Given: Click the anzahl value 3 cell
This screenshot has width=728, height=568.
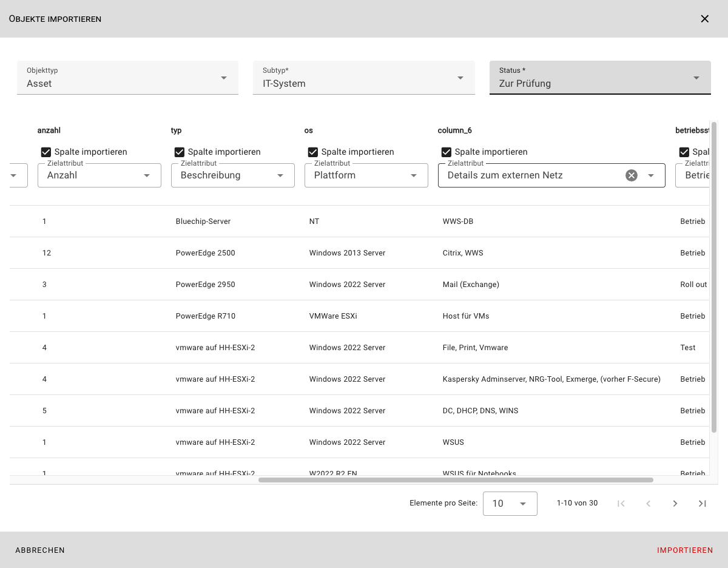Looking at the screenshot, I should pyautogui.click(x=45, y=285).
